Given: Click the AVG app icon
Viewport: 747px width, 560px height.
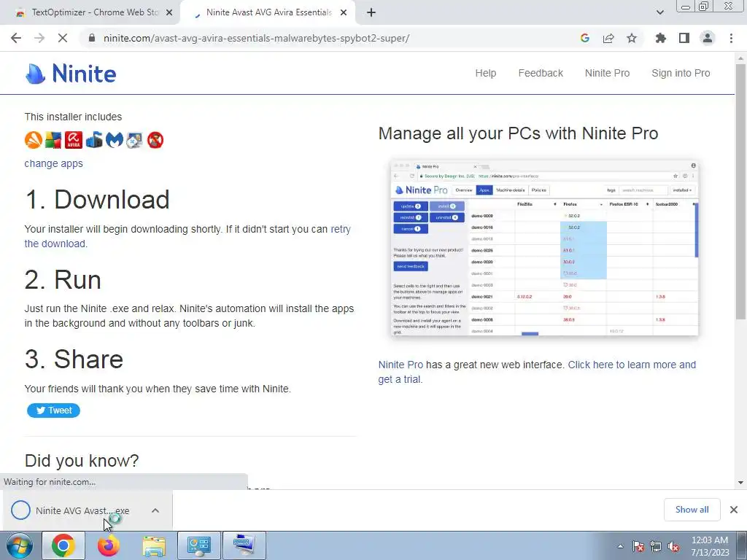Looking at the screenshot, I should coord(53,140).
